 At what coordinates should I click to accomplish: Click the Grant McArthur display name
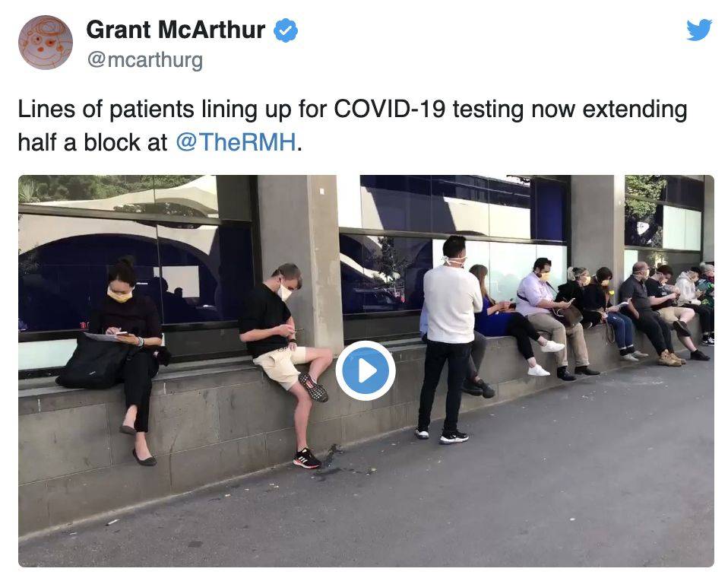(x=176, y=30)
